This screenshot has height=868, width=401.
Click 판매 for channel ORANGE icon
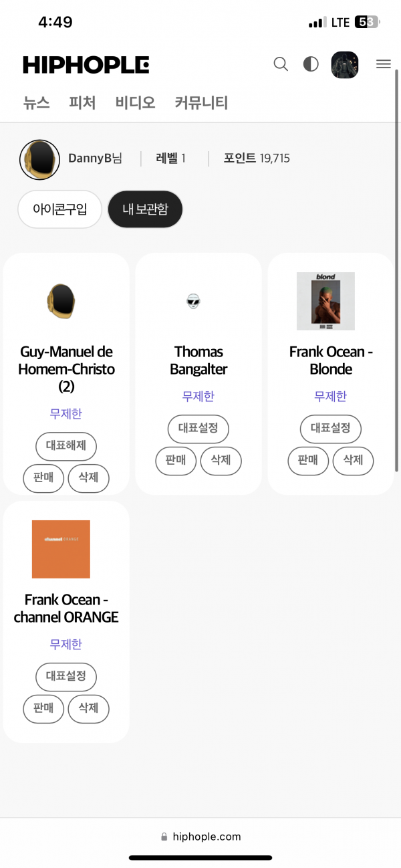pyautogui.click(x=43, y=709)
